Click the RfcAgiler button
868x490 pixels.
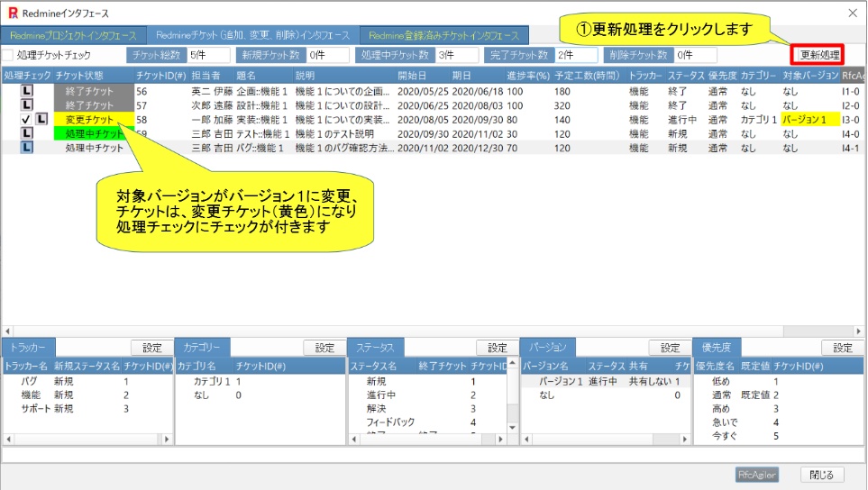[757, 475]
